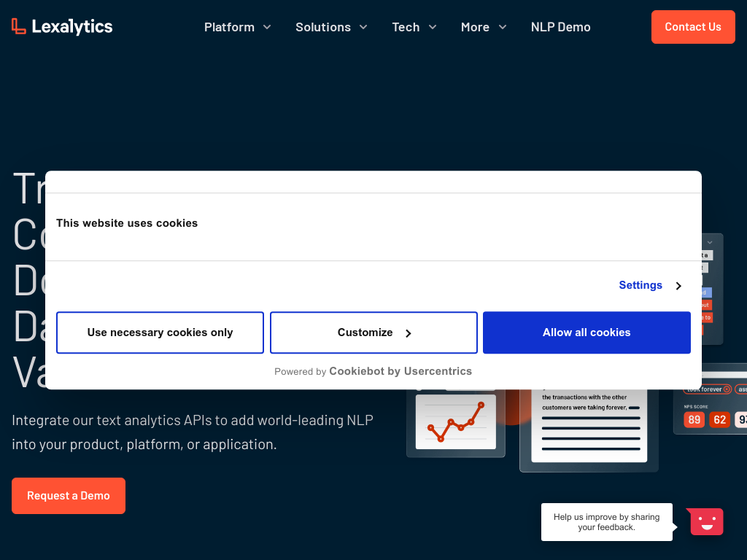Go to the NLP Demo page
Screen dimensions: 747x560
pos(561,27)
